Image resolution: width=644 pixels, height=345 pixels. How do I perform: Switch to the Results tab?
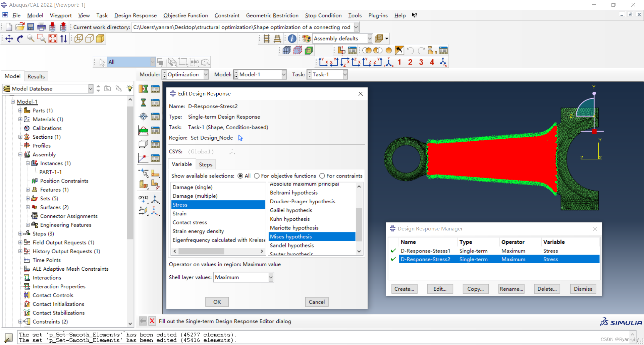[36, 76]
